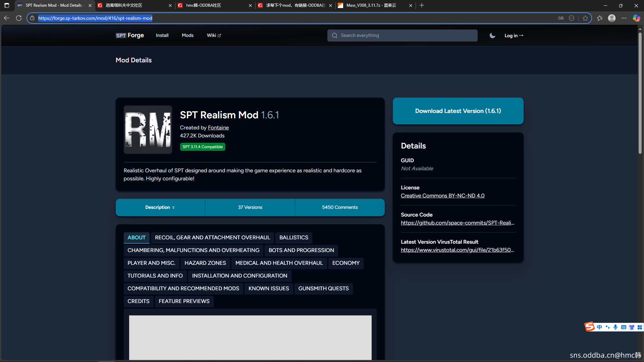Open the Fontaine author link

coord(218,128)
